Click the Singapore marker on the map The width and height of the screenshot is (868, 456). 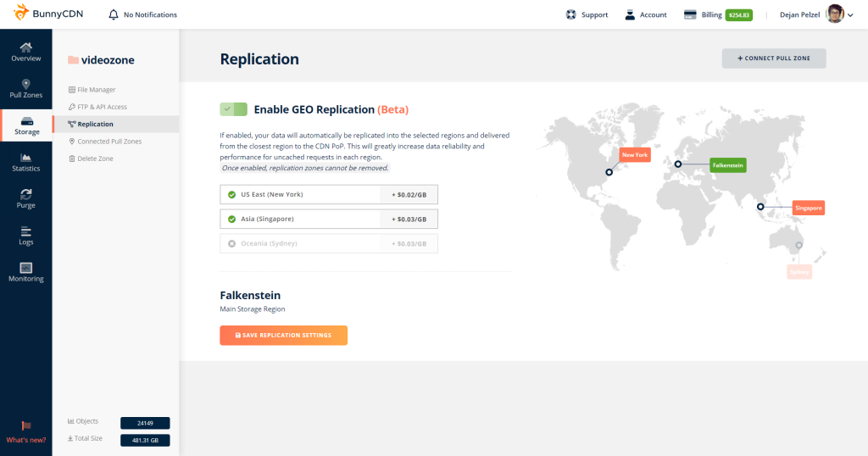[760, 207]
